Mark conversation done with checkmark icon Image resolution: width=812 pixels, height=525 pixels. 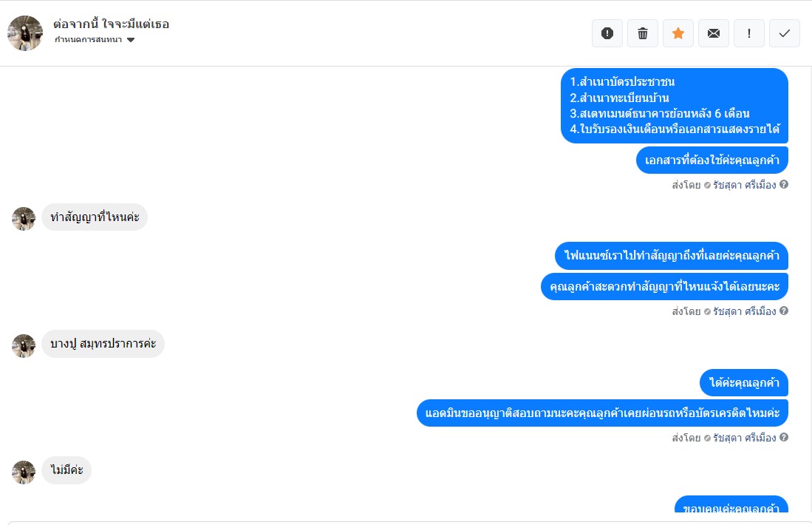tap(785, 33)
